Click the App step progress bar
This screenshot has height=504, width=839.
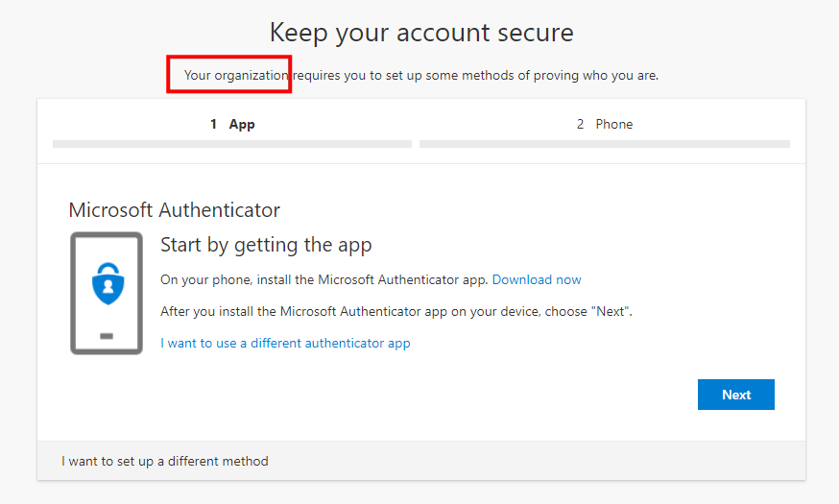pos(232,144)
